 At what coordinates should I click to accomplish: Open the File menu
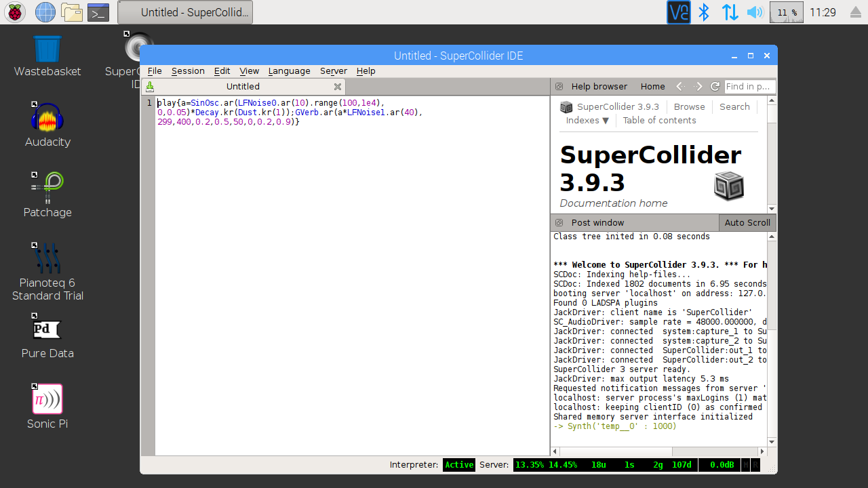coord(155,71)
